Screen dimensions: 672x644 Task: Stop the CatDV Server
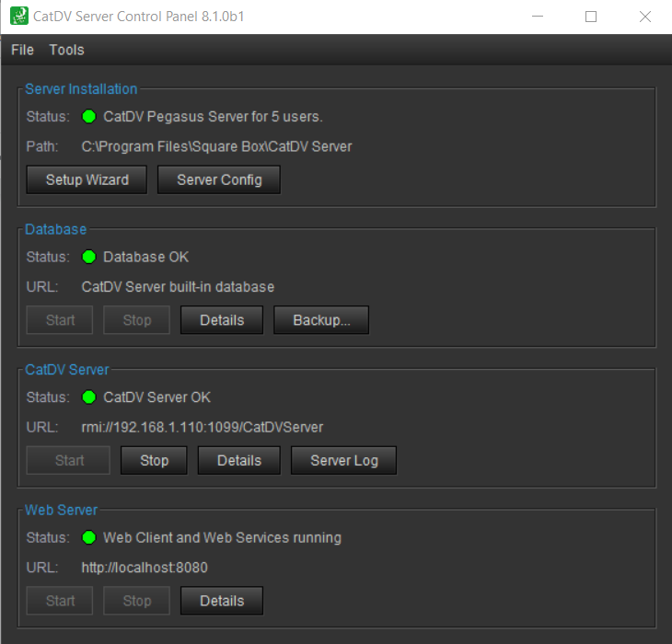pyautogui.click(x=154, y=460)
